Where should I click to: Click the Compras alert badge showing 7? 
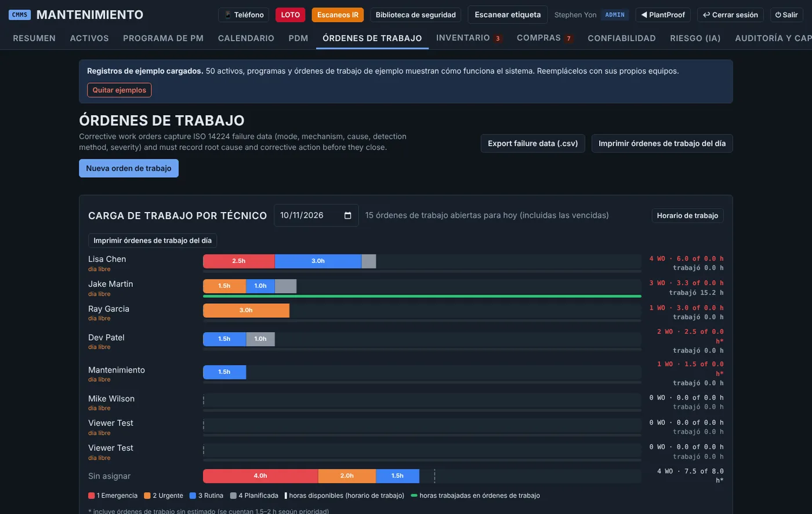(569, 38)
